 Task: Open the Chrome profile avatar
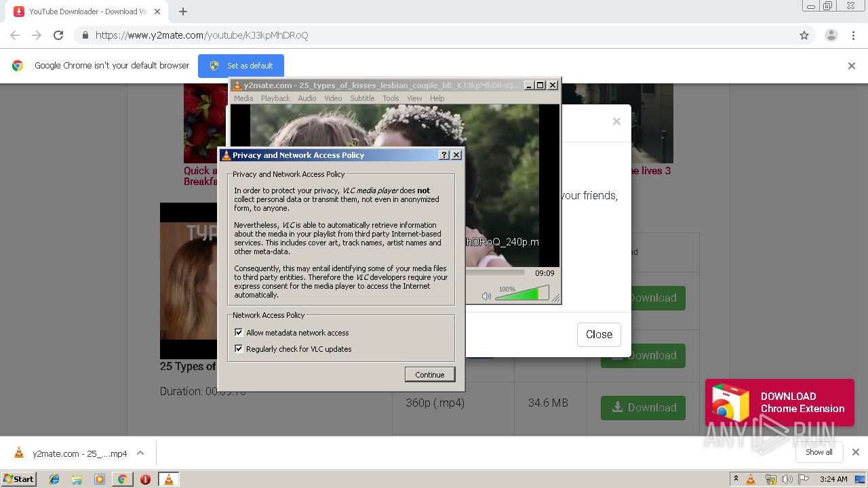(831, 35)
